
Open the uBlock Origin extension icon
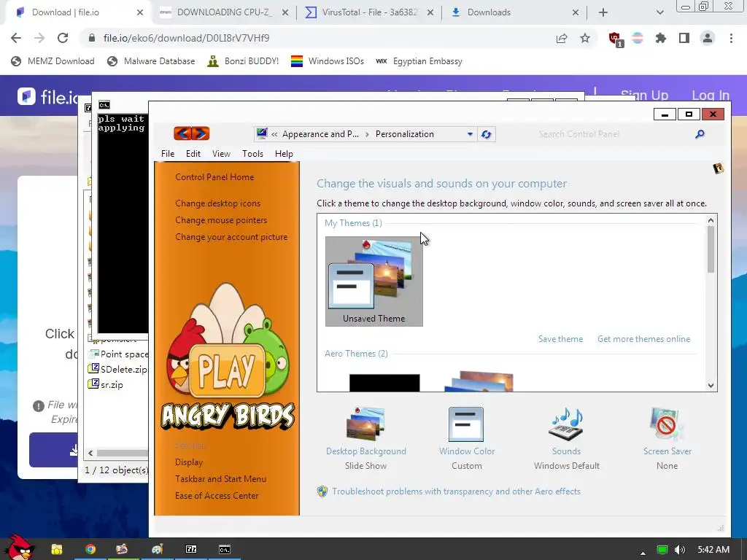click(x=616, y=39)
